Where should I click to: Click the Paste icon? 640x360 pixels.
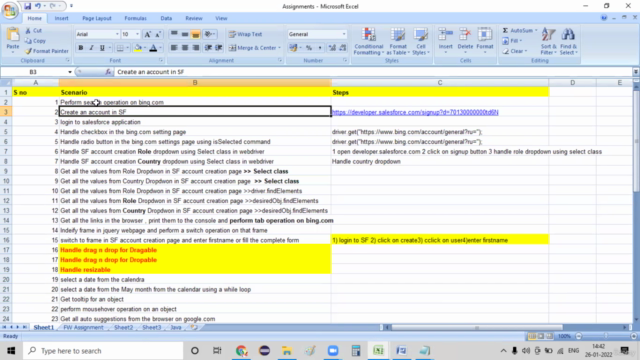(13, 36)
